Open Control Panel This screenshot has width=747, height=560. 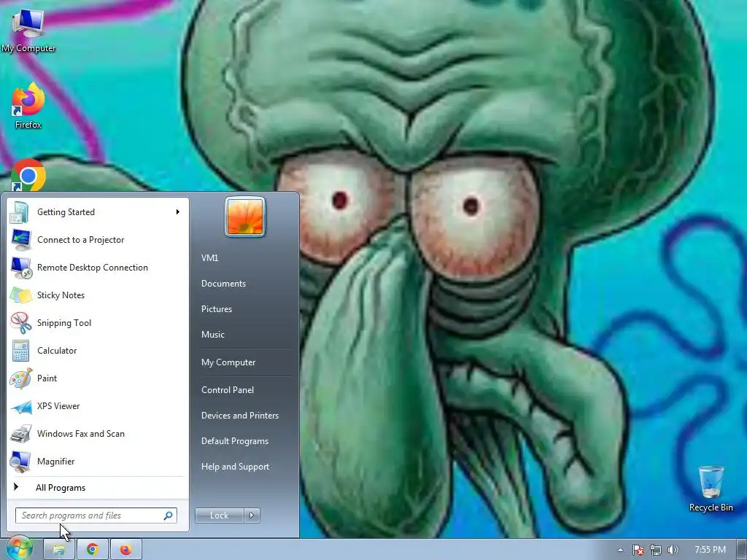[228, 389]
